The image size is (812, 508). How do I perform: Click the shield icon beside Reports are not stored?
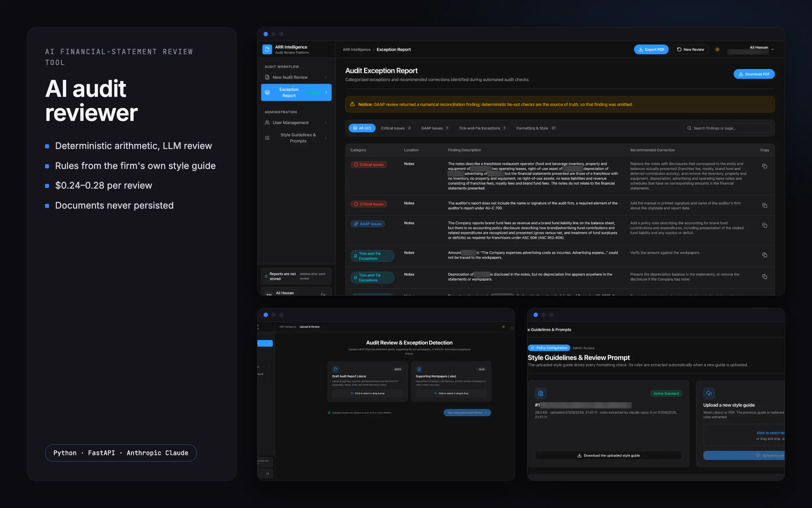click(x=266, y=276)
